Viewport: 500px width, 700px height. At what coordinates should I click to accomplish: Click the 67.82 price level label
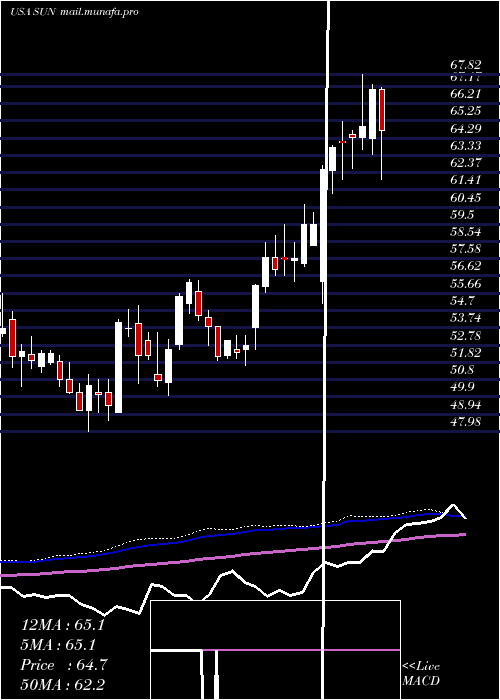pyautogui.click(x=465, y=65)
